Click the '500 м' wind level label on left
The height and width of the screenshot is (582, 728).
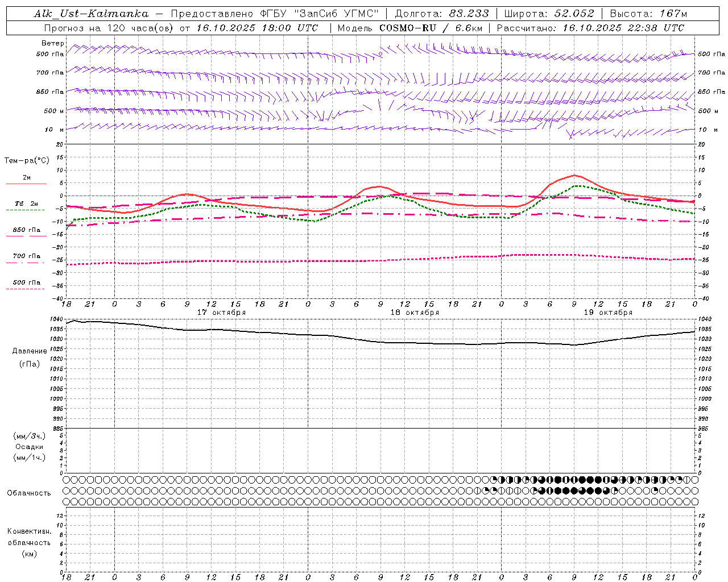click(53, 111)
